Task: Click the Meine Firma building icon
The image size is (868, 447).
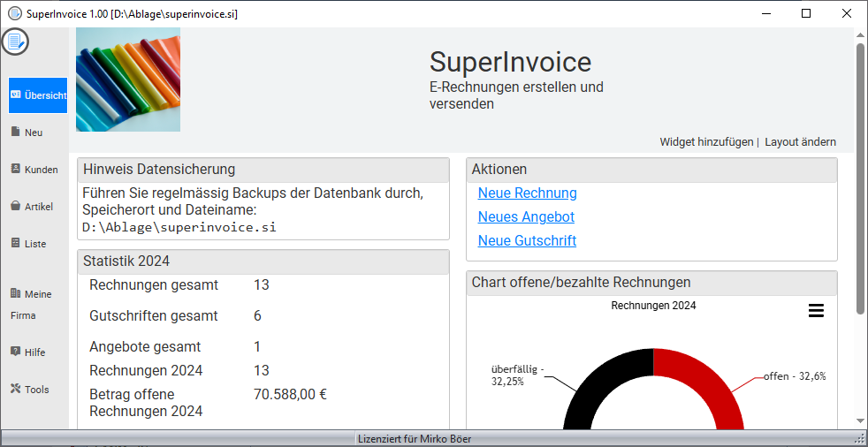Action: tap(16, 293)
